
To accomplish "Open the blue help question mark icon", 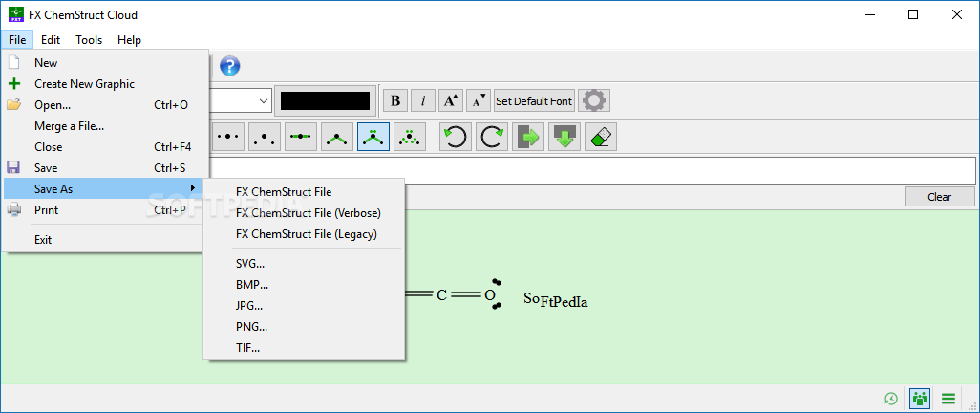I will [x=230, y=66].
